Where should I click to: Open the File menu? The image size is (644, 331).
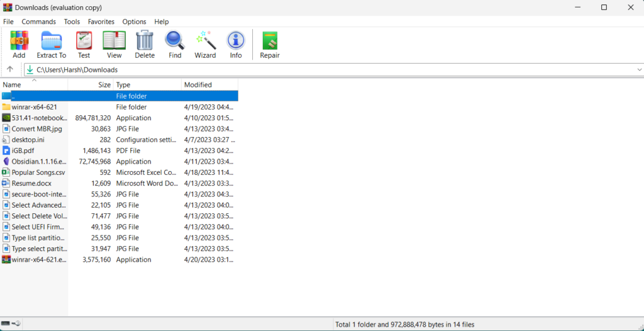[8, 21]
